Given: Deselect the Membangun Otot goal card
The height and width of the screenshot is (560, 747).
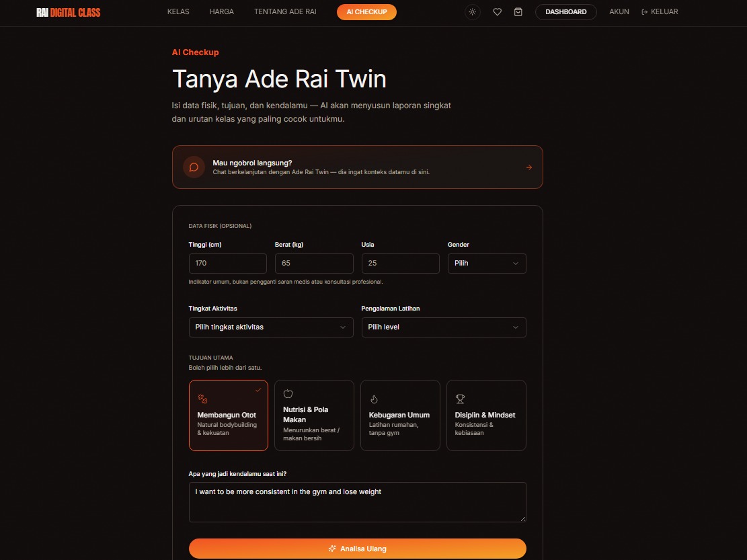Looking at the screenshot, I should tap(228, 415).
